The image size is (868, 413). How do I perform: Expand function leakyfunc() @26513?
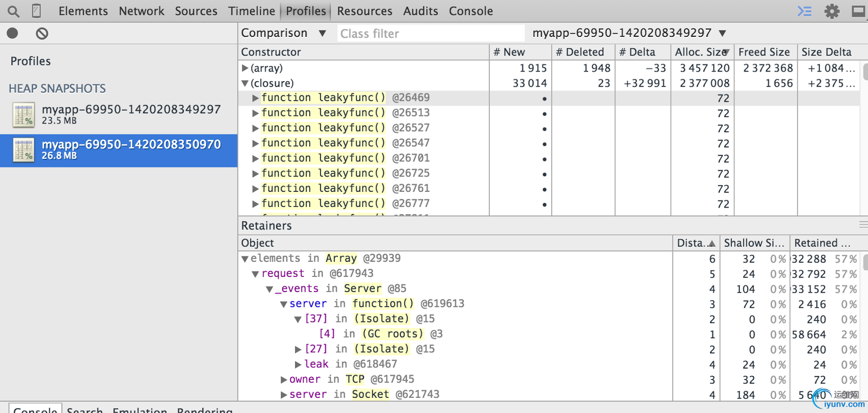(x=256, y=113)
